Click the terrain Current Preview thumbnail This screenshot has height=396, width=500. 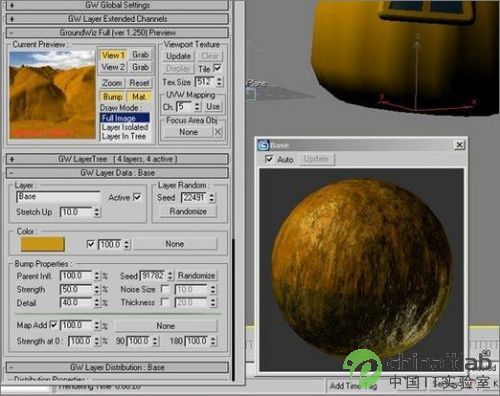pyautogui.click(x=52, y=94)
